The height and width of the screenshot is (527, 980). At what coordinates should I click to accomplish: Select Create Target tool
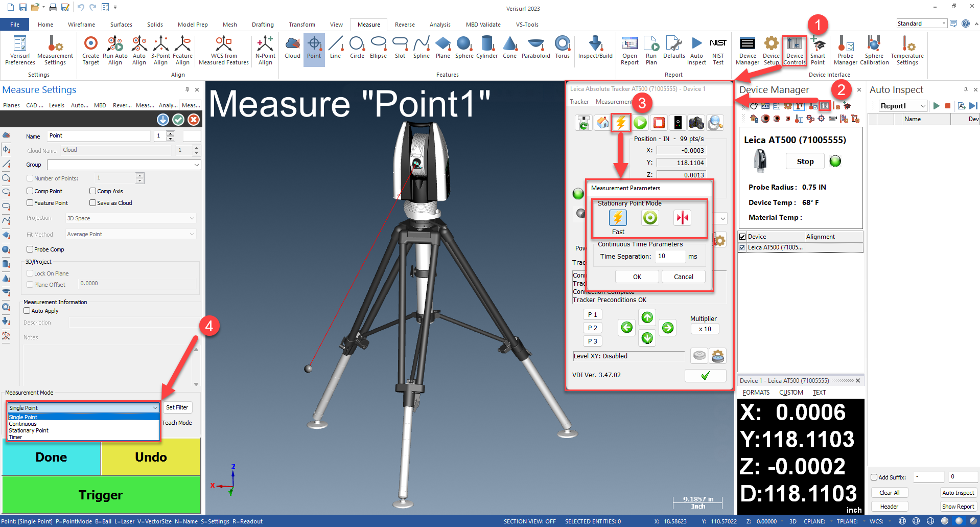(91, 51)
